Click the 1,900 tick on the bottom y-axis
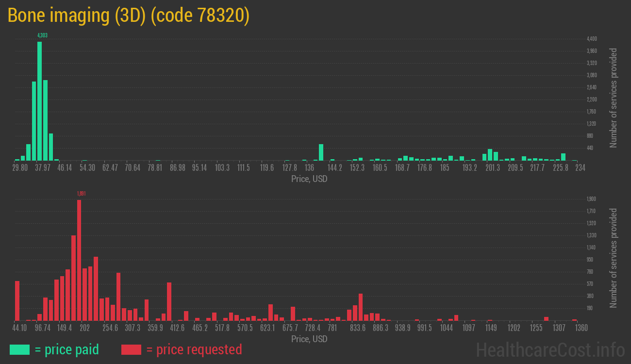Image resolution: width=631 pixels, height=364 pixels. tap(591, 199)
